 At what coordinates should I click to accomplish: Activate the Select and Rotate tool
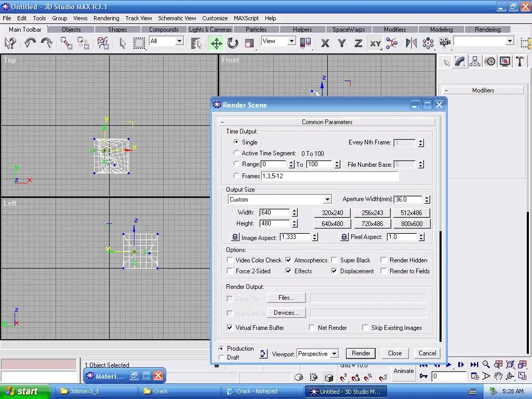click(233, 43)
